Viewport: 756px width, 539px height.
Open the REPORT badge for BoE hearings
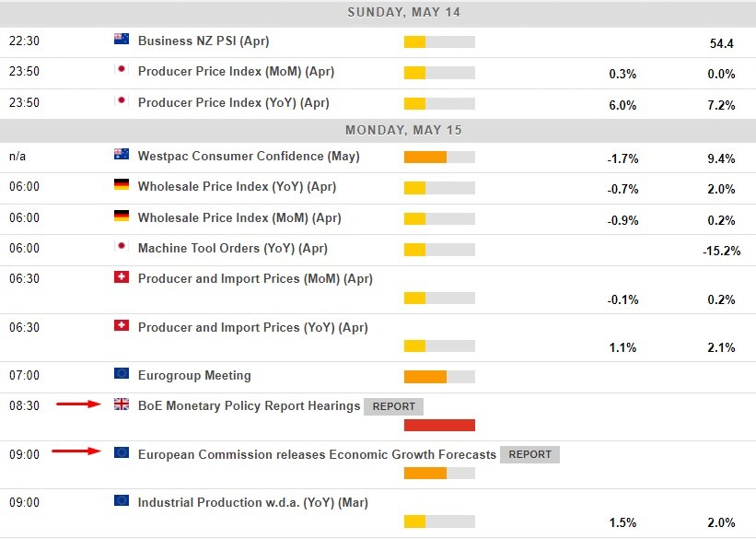[393, 406]
